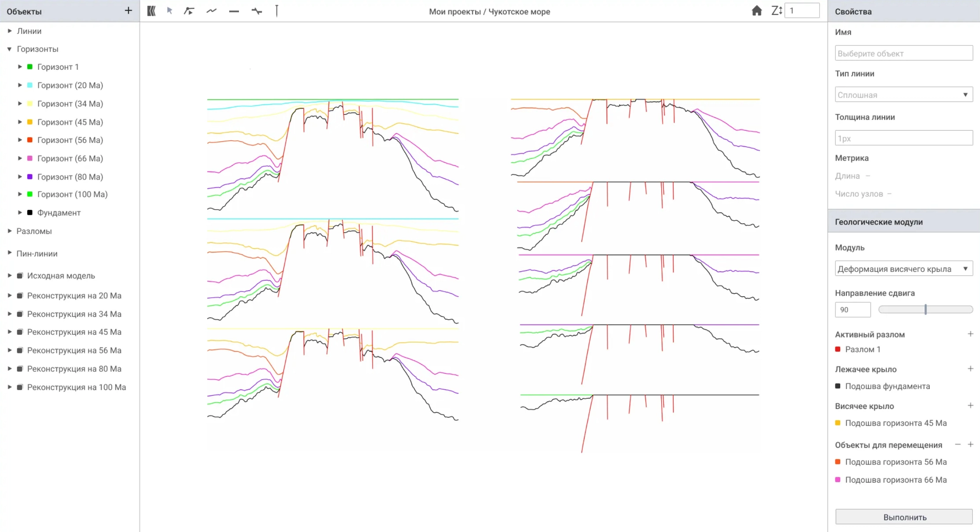
Task: Click yellow swatch of Горизонт (34 Ма)
Action: pos(30,104)
